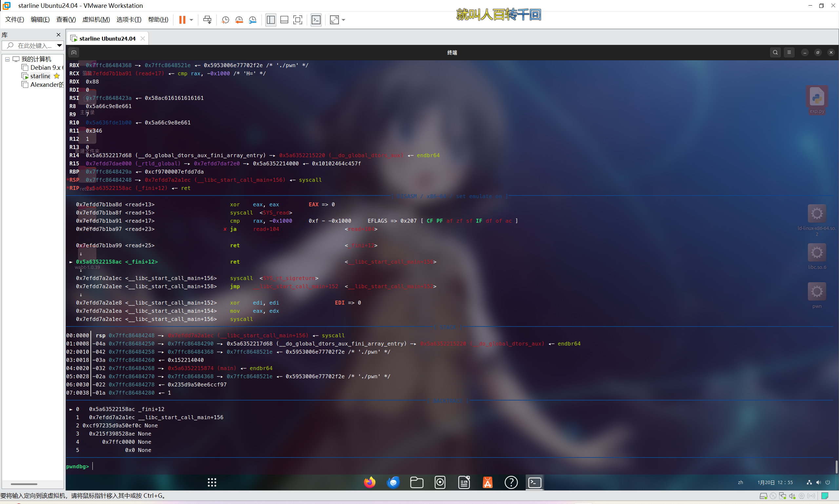839x504 pixels.
Task: Enter full screen mode icon
Action: [x=298, y=20]
